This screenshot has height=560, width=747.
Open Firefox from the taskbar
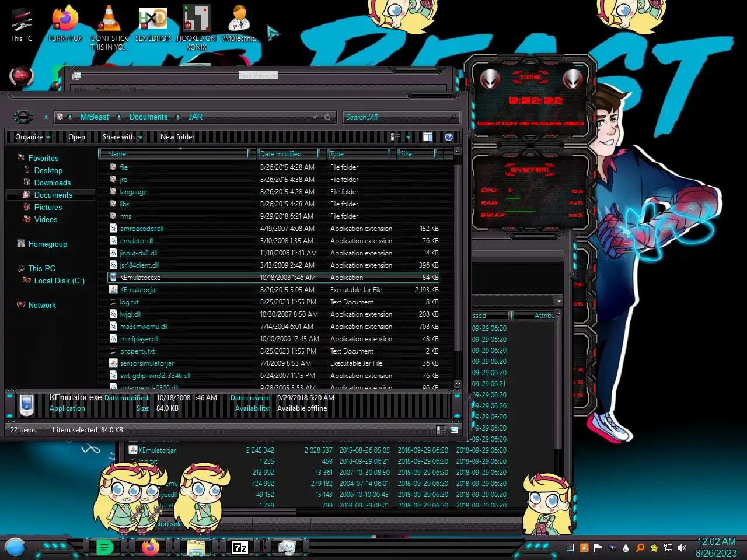click(x=150, y=547)
